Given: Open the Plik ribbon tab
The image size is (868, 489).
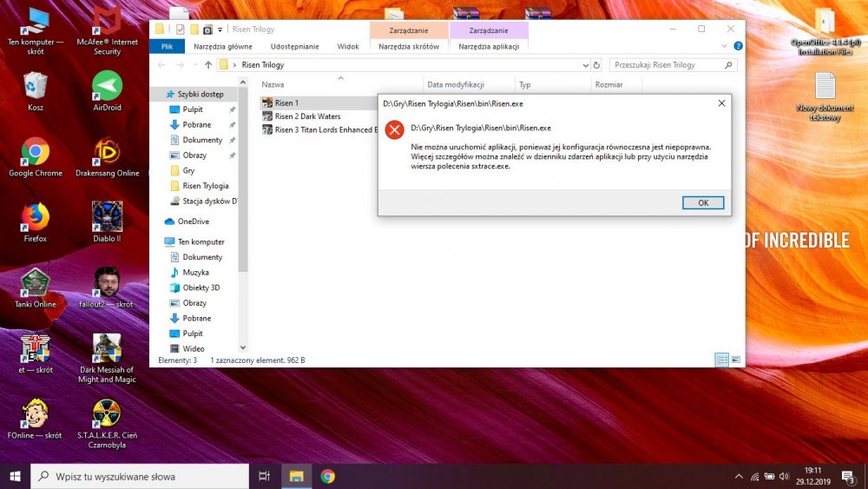Looking at the screenshot, I should point(167,47).
